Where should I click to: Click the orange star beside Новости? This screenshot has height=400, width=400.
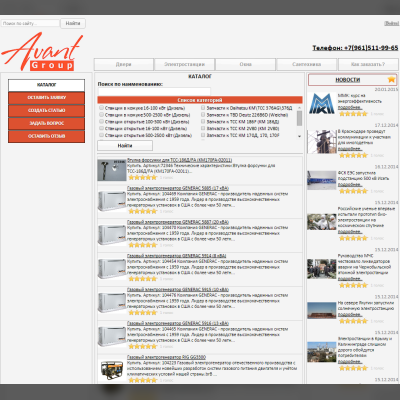click(391, 79)
